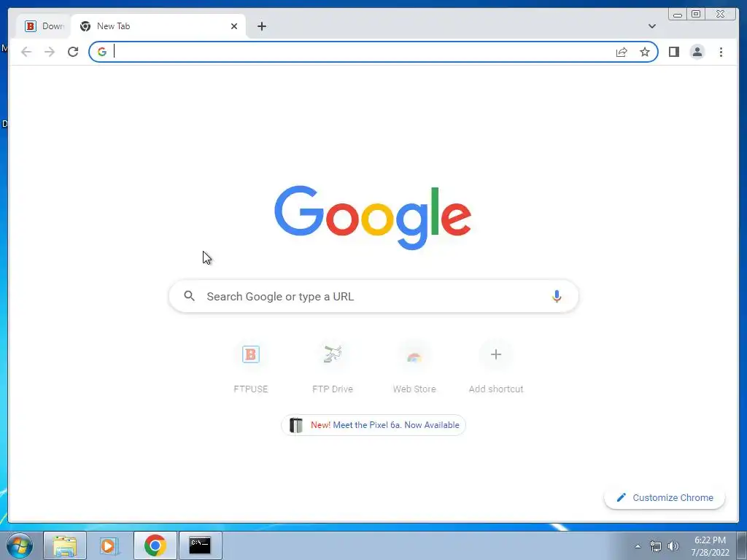Screen dimensions: 747x560
Task: Switch to the Command Prompt taskbar window
Action: coord(200,545)
